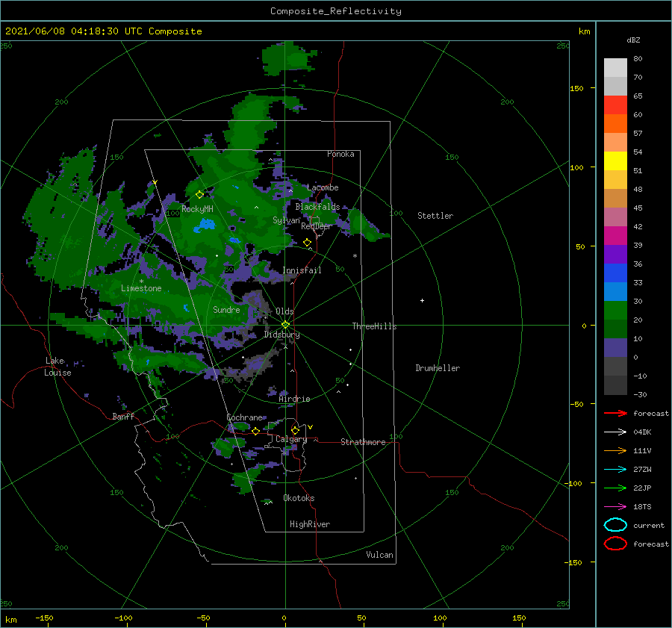
Task: Pick the bright yellow legend swatch below 54
Action: pos(615,161)
